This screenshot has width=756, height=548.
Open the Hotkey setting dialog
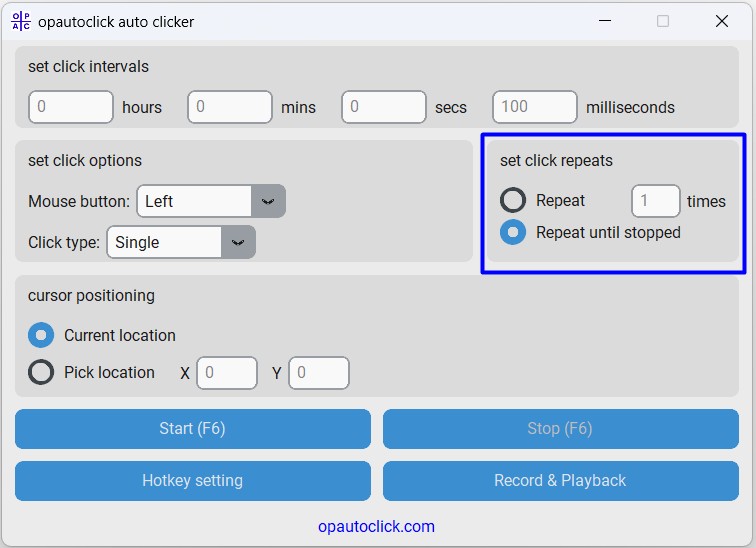(x=193, y=481)
